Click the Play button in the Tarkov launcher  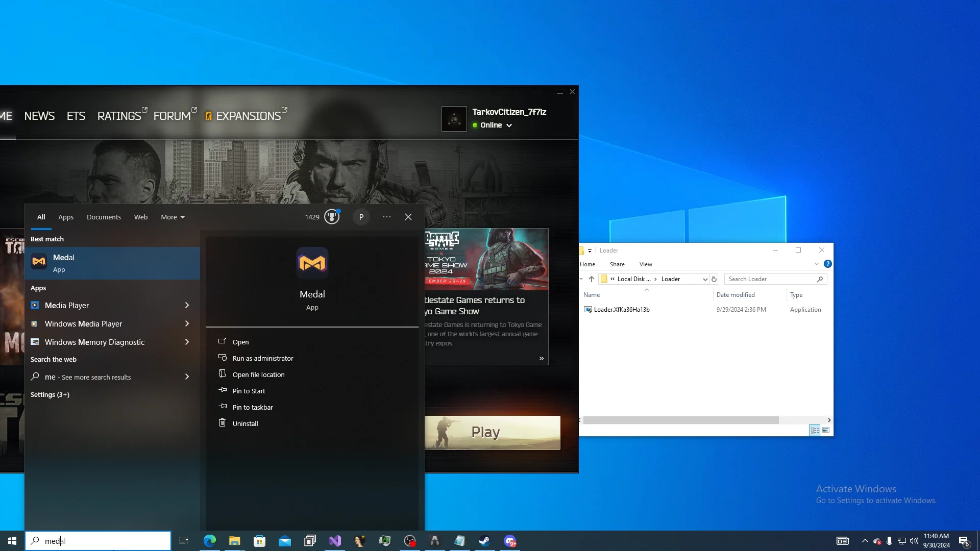coord(492,432)
